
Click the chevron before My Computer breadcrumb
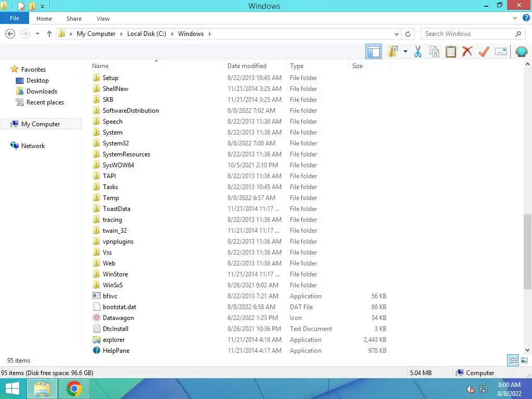click(x=71, y=34)
